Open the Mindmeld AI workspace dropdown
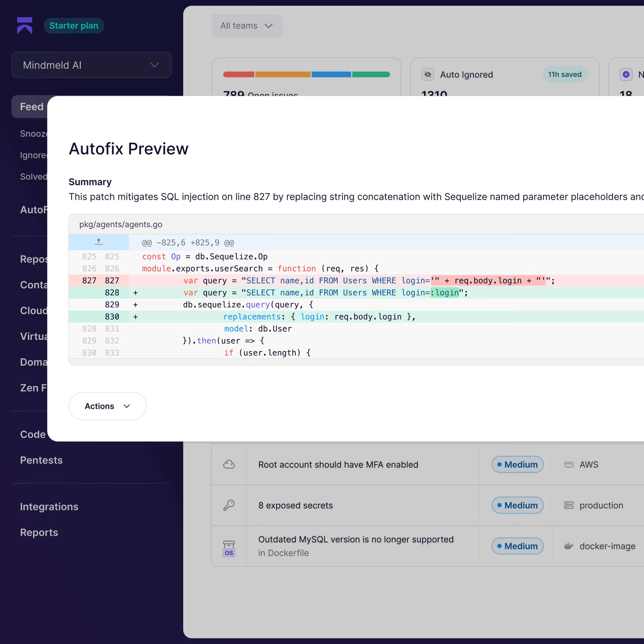 pos(91,65)
